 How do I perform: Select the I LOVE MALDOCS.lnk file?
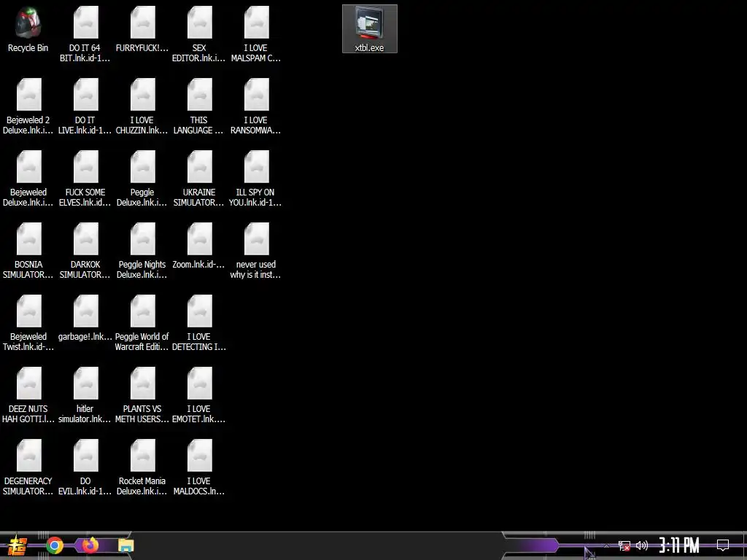199,468
